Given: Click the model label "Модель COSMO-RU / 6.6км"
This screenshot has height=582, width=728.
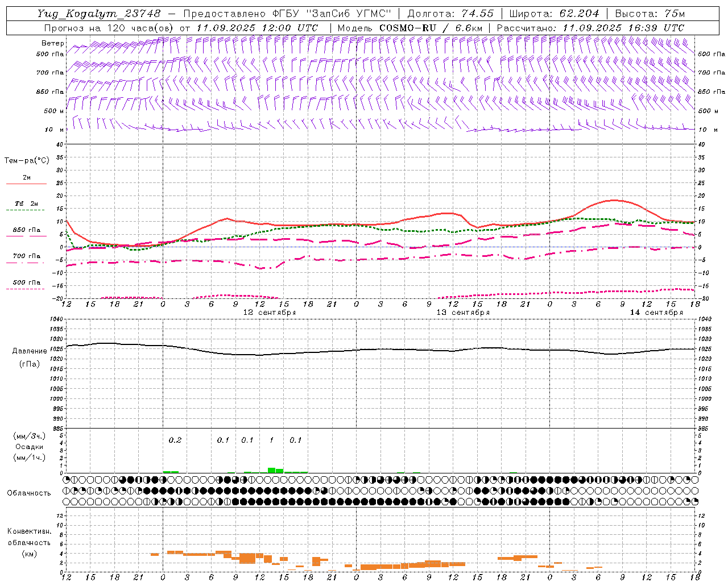Looking at the screenshot, I should [x=410, y=28].
